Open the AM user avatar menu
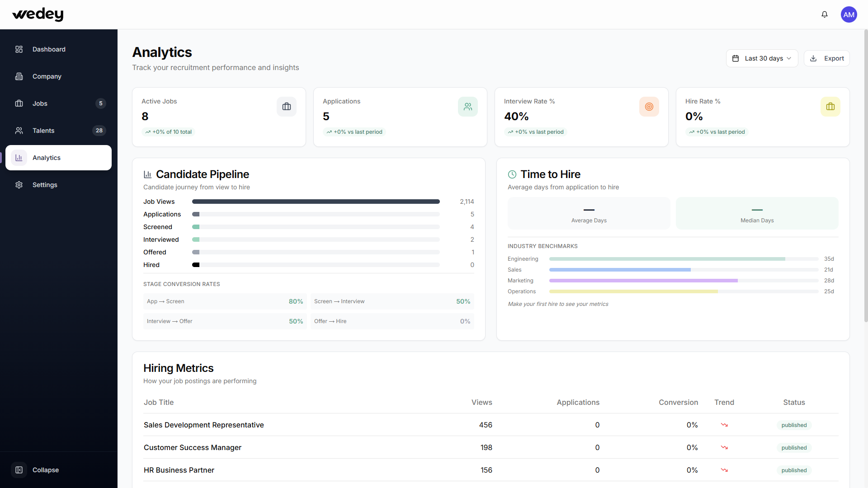Screen dimensions: 868x488 point(849,14)
